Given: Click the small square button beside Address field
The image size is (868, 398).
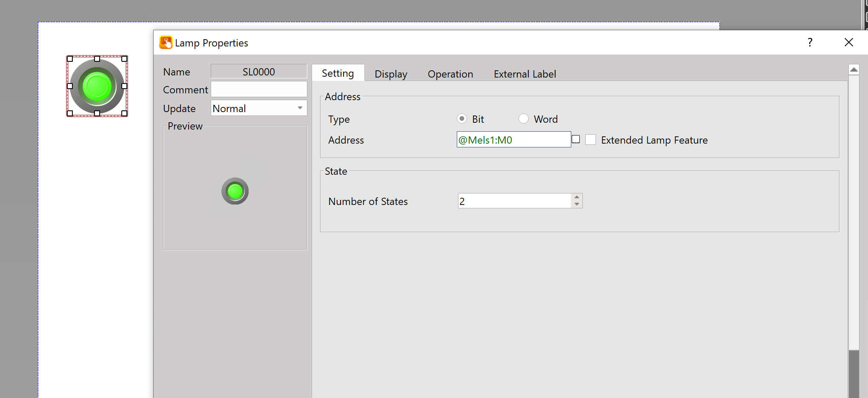Looking at the screenshot, I should pyautogui.click(x=576, y=139).
